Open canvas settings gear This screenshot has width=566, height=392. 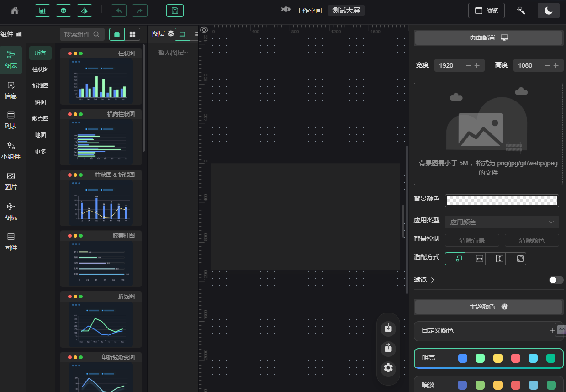[x=388, y=368]
